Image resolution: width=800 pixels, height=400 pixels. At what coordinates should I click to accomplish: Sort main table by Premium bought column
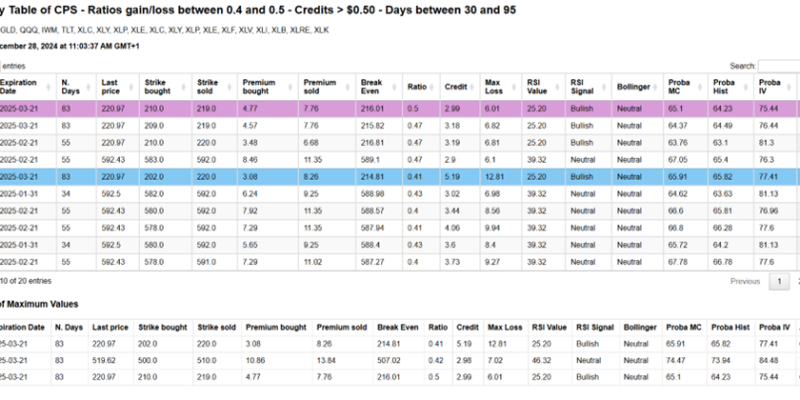(262, 86)
